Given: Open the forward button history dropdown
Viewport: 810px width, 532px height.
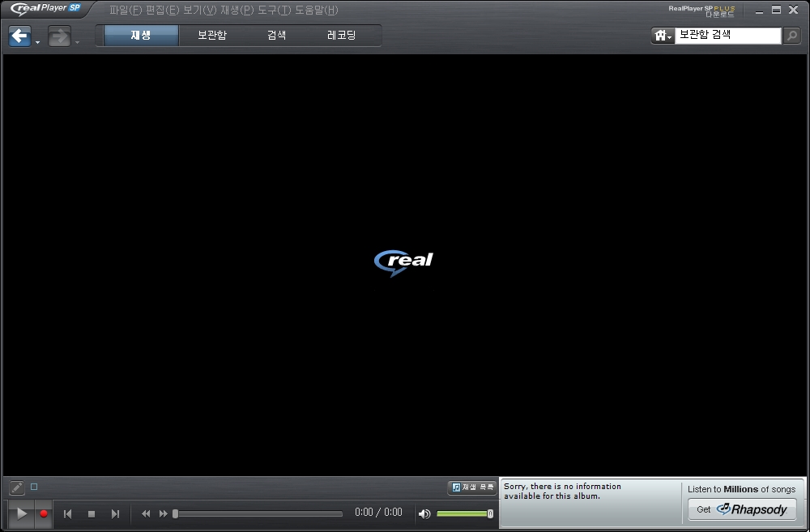Looking at the screenshot, I should [x=77, y=42].
